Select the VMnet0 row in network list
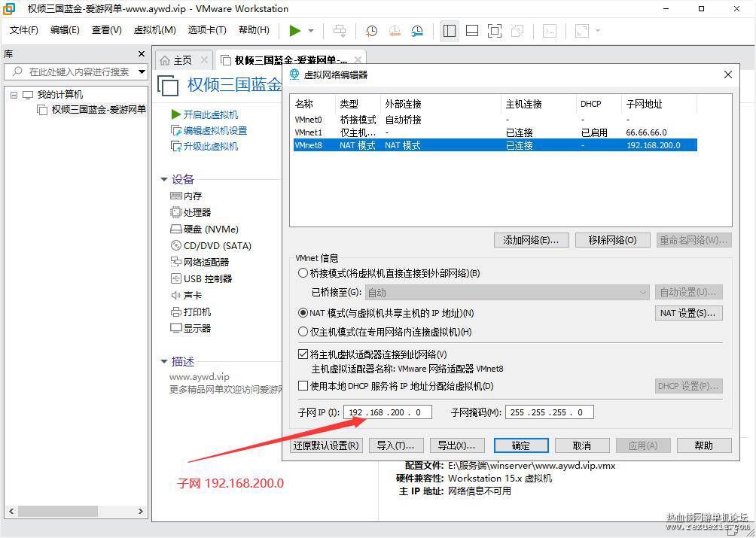The image size is (756, 538). click(x=495, y=120)
